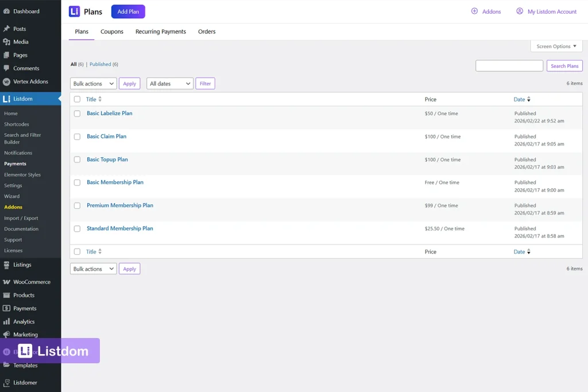588x392 pixels.
Task: Click the Add Plan button
Action: [x=127, y=11]
